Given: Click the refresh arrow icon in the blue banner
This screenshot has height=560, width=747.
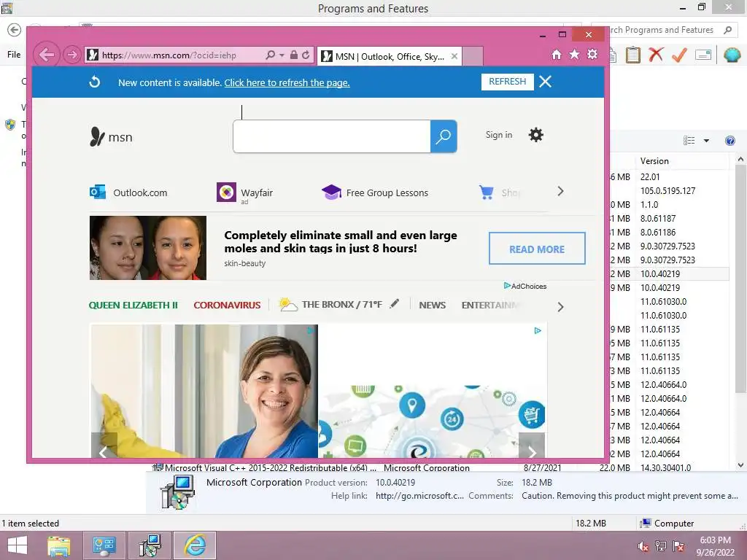Looking at the screenshot, I should pos(95,82).
